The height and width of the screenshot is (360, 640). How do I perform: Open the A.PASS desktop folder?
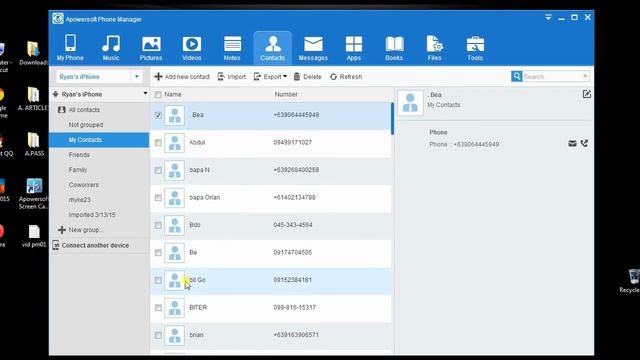pos(34,144)
